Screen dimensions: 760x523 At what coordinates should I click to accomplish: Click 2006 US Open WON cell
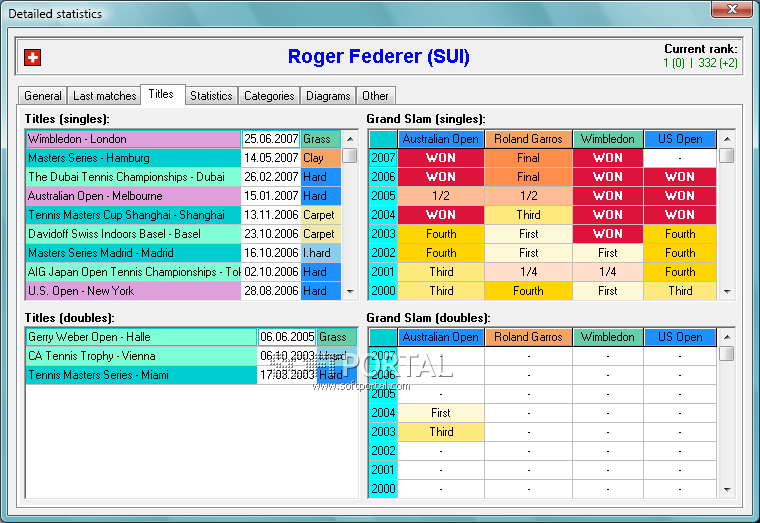(x=680, y=177)
